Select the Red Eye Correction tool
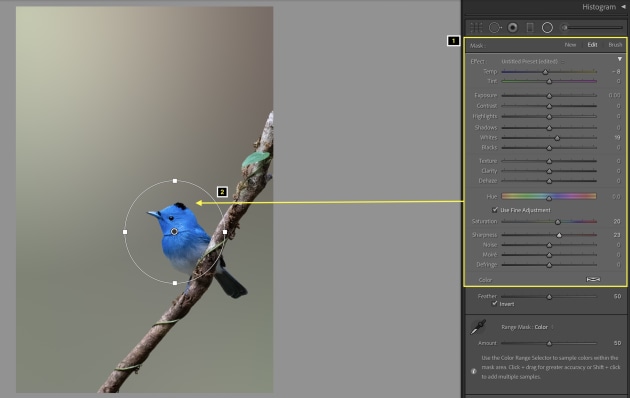Viewport: 630px width, 398px height. [x=513, y=28]
